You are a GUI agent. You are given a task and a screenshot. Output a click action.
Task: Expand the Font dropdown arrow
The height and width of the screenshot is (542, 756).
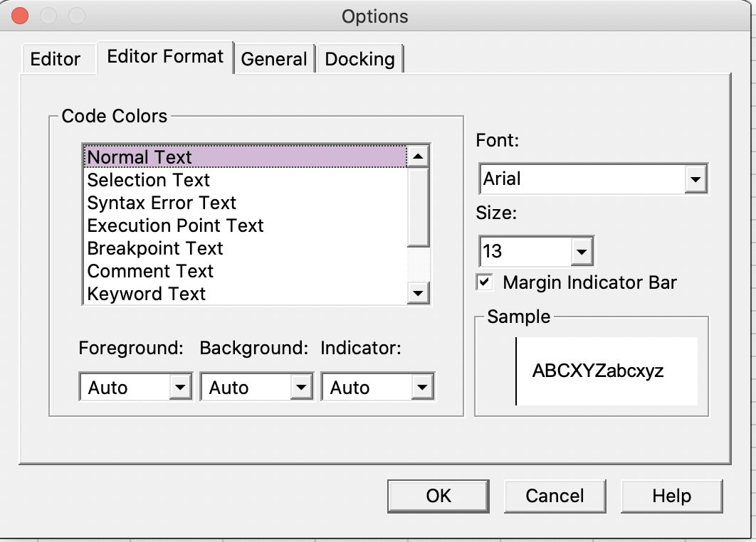click(695, 180)
